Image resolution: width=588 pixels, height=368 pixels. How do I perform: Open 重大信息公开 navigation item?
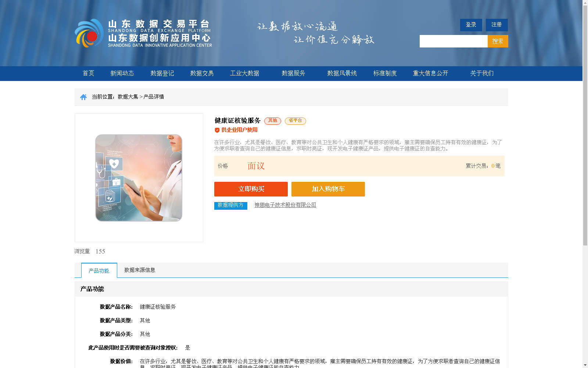pos(430,73)
